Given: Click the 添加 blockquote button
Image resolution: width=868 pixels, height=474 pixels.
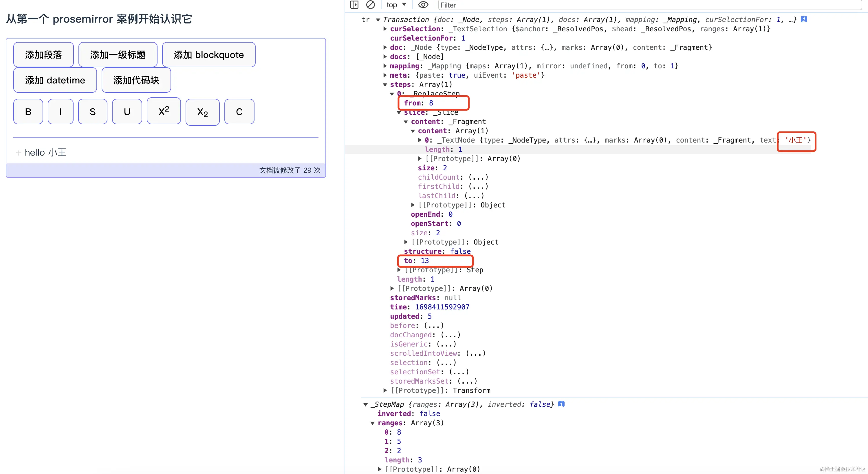Looking at the screenshot, I should [x=208, y=55].
